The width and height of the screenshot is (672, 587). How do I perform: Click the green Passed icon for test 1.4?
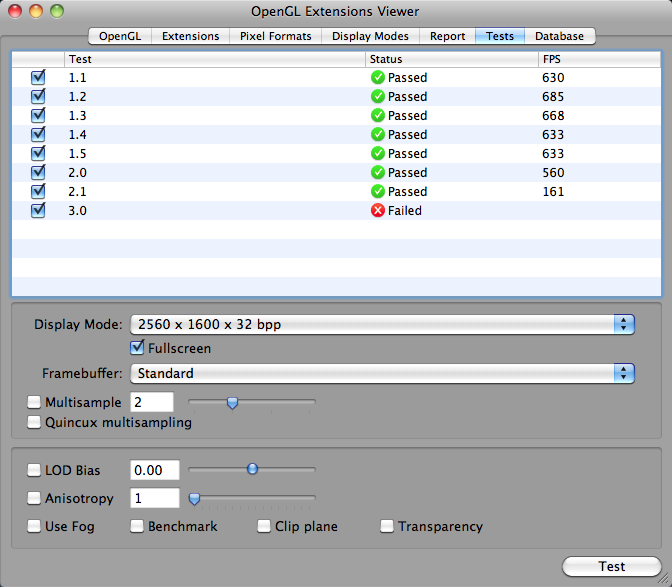[x=378, y=135]
